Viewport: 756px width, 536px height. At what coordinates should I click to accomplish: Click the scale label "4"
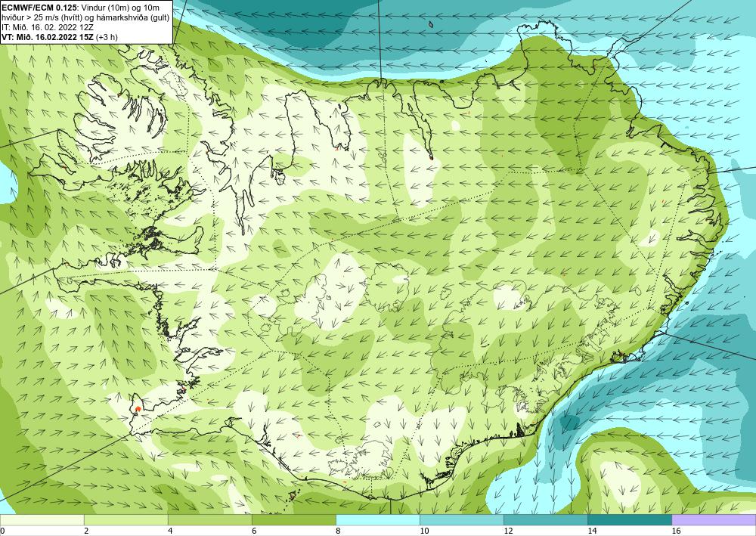pos(169,531)
